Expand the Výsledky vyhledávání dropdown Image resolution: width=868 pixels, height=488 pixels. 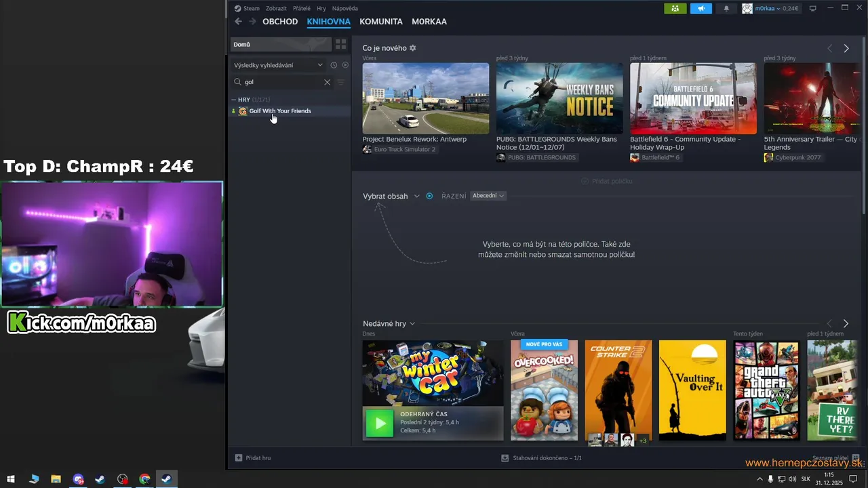click(x=278, y=65)
